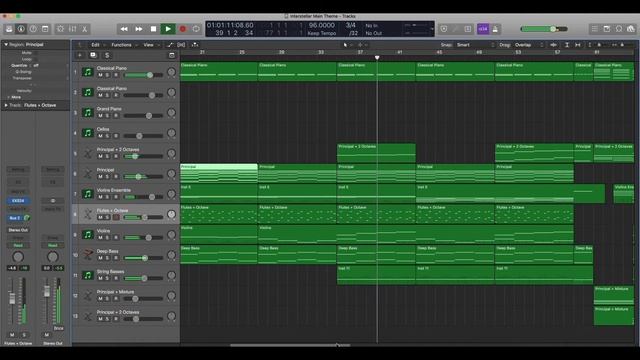Click the waveform vertical zoom button
The image size is (640, 360).
click(553, 45)
